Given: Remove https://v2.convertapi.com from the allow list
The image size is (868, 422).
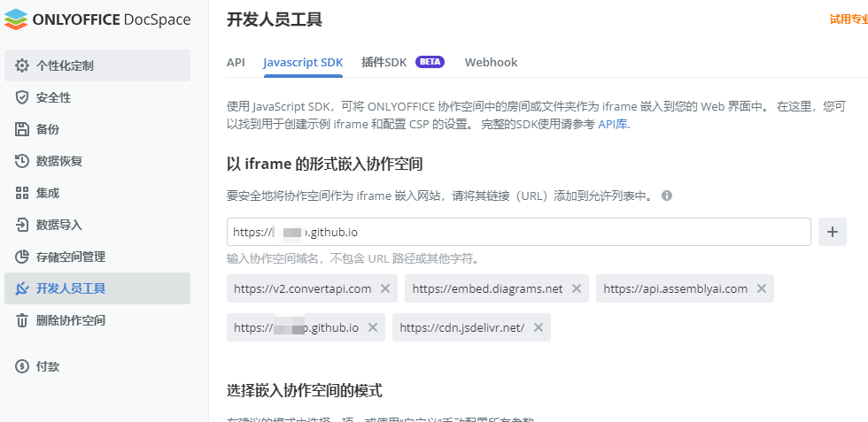Looking at the screenshot, I should (385, 288).
